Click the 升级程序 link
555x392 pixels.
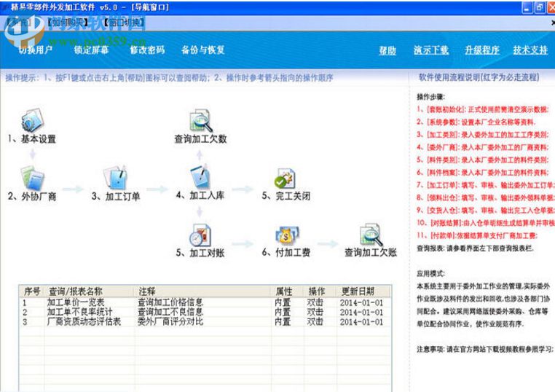pos(481,50)
